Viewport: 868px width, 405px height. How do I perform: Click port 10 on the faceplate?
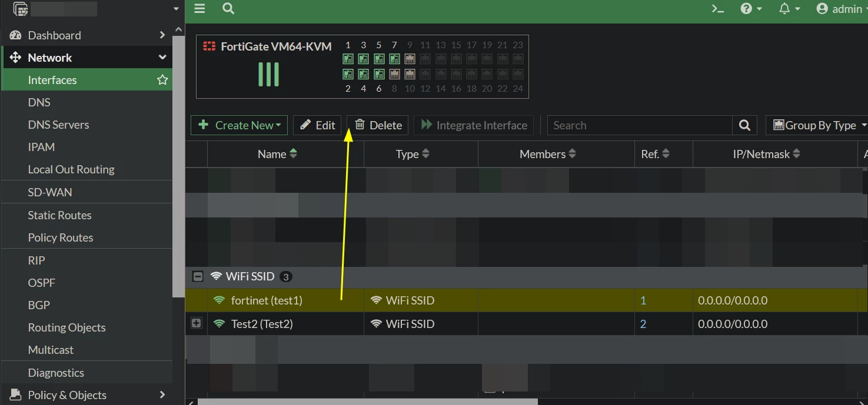(410, 74)
